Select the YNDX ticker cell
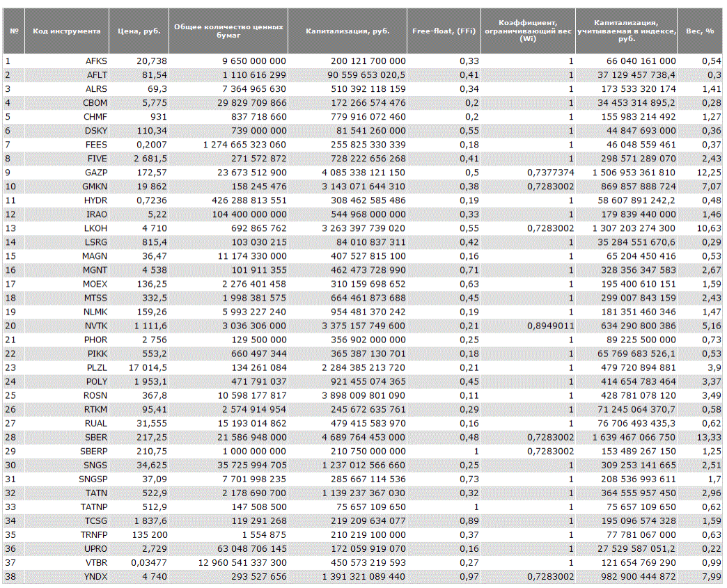 point(67,576)
